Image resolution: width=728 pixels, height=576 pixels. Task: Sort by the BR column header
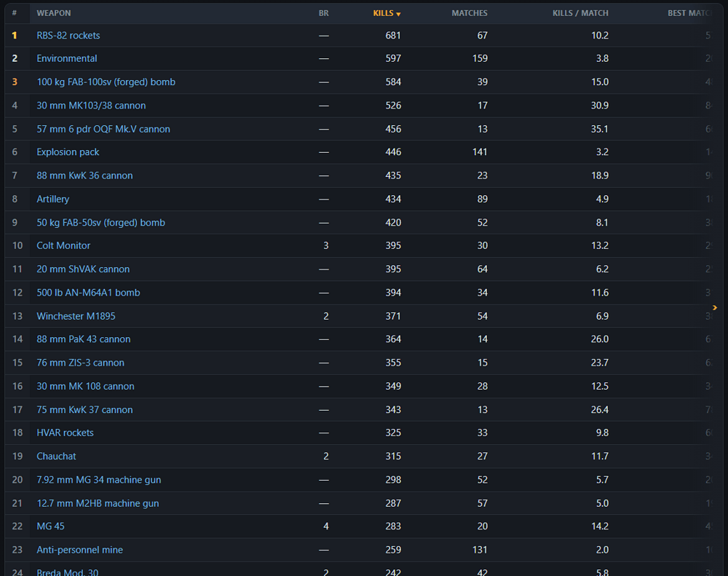pyautogui.click(x=324, y=13)
